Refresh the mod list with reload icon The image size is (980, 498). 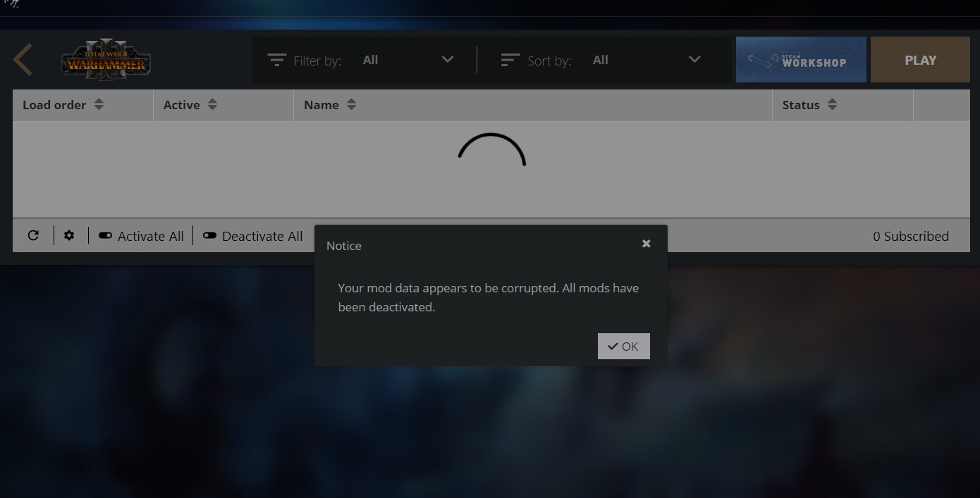point(33,236)
